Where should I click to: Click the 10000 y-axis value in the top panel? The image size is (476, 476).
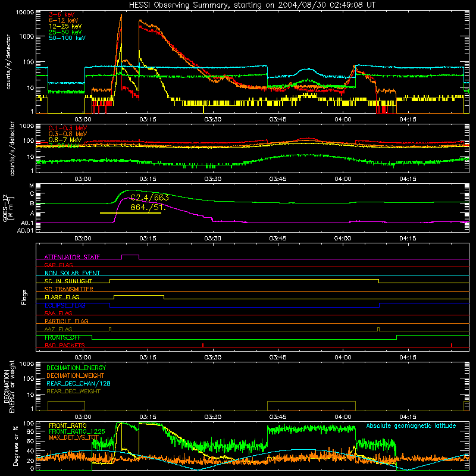pyautogui.click(x=24, y=12)
